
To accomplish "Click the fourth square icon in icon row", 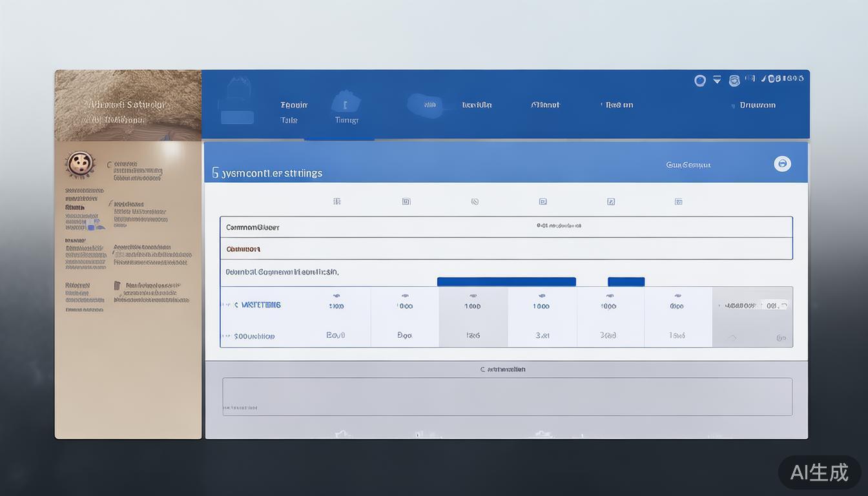I will click(x=542, y=201).
